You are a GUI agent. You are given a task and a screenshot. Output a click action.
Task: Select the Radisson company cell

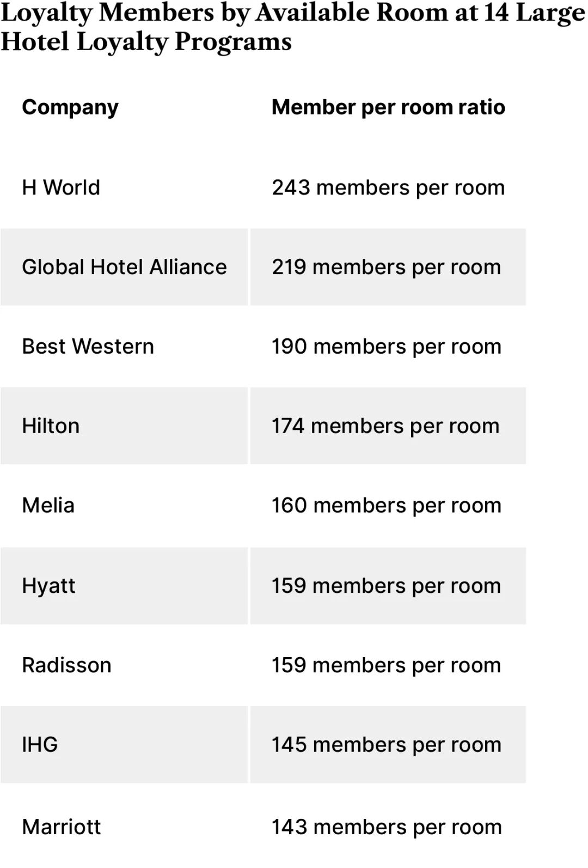point(66,665)
